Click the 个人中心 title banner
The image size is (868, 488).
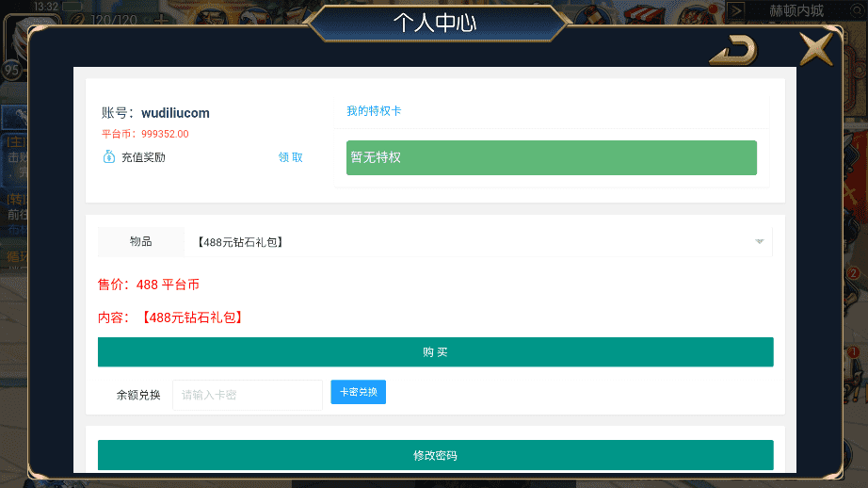[x=435, y=24]
